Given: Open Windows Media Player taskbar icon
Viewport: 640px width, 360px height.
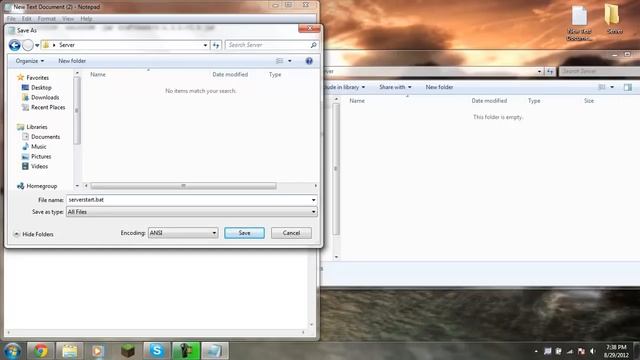Looking at the screenshot, I should point(98,351).
